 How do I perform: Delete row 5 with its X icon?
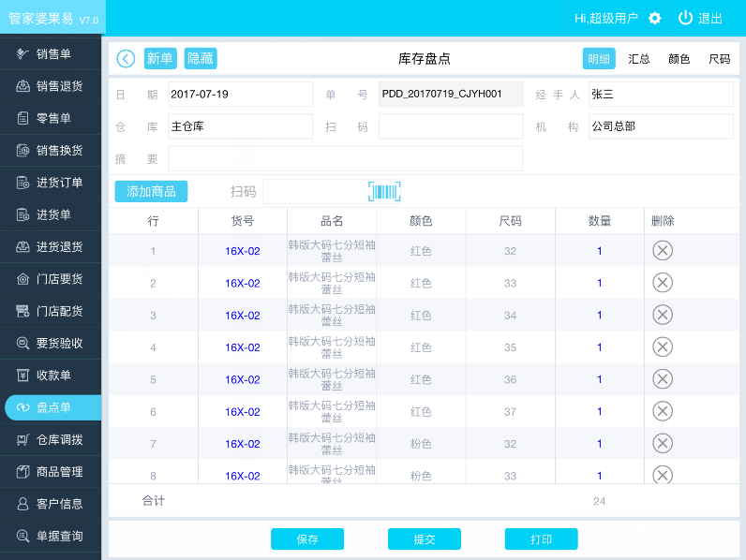pyautogui.click(x=663, y=379)
